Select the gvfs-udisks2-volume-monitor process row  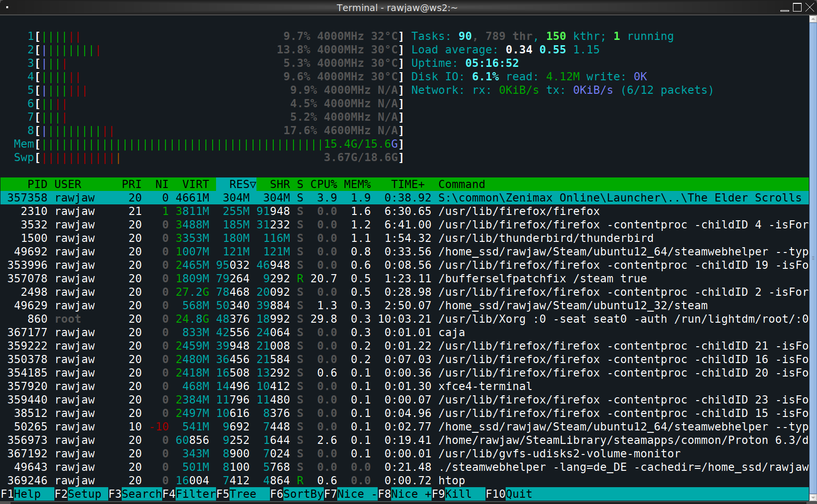point(405,454)
